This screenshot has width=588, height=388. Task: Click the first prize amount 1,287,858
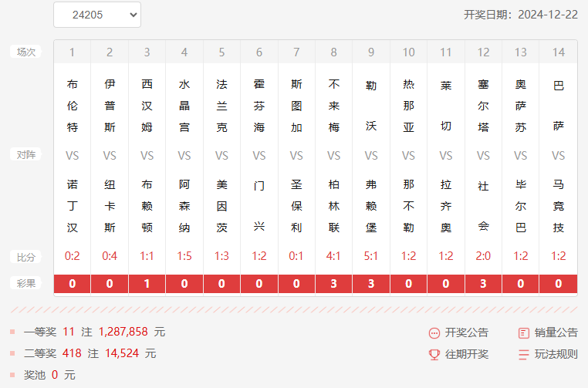click(123, 332)
